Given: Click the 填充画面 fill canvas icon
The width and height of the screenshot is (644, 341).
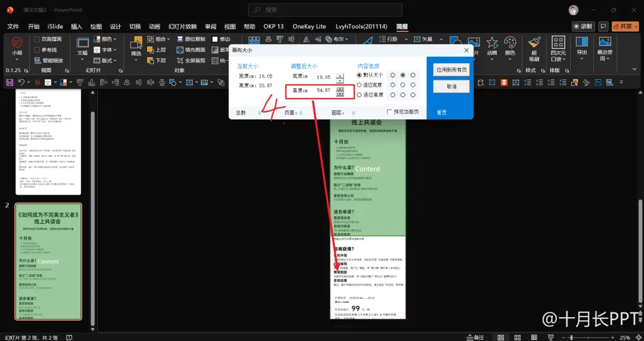Looking at the screenshot, I should click(180, 49).
